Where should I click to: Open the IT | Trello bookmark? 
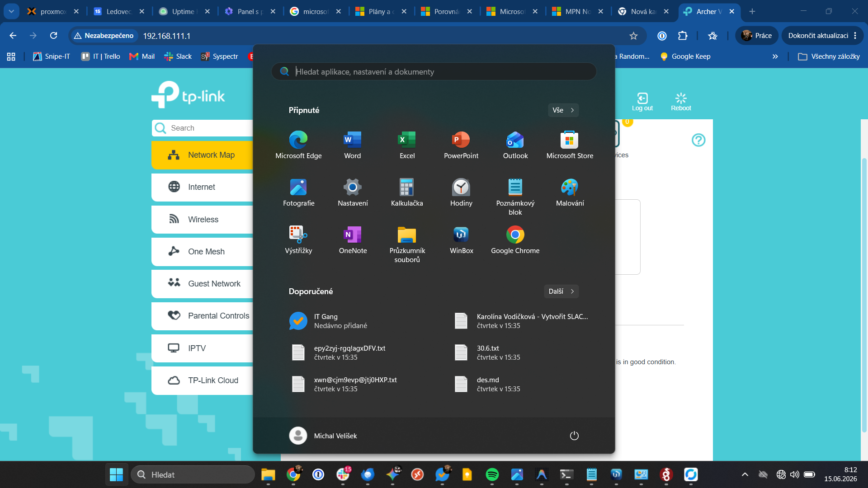(100, 56)
